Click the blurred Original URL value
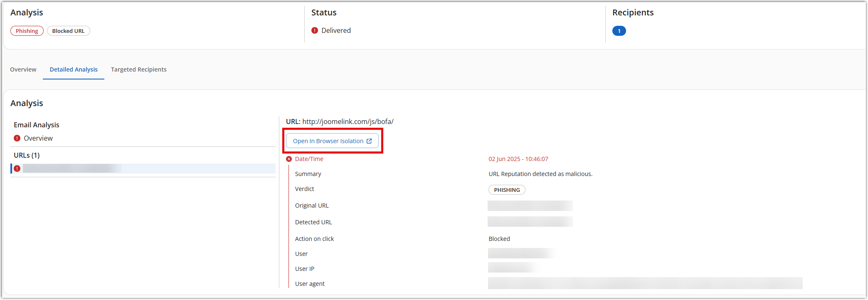This screenshot has width=868, height=300. tap(530, 206)
